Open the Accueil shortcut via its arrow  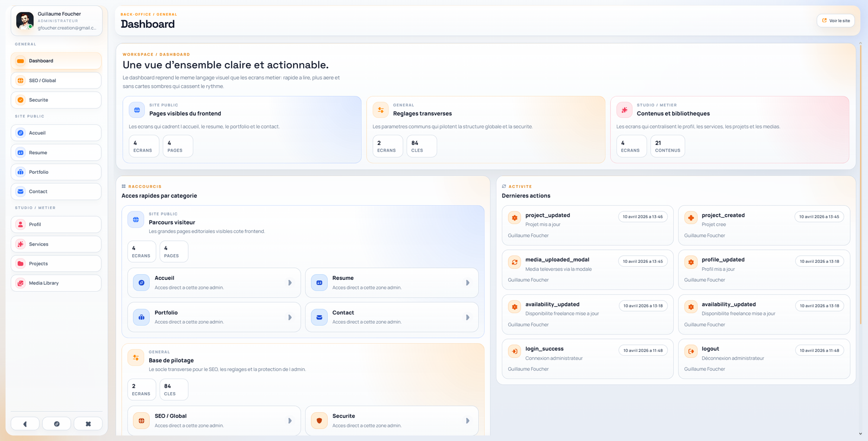pos(290,283)
